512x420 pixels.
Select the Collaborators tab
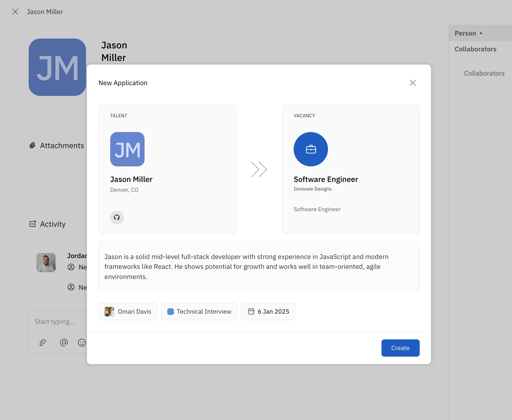click(476, 49)
